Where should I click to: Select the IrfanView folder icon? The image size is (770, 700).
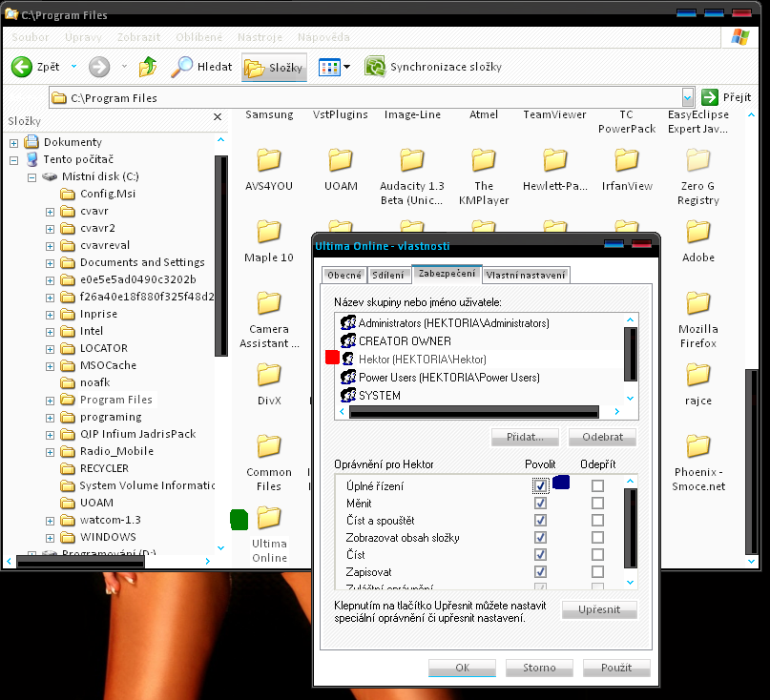pyautogui.click(x=627, y=160)
